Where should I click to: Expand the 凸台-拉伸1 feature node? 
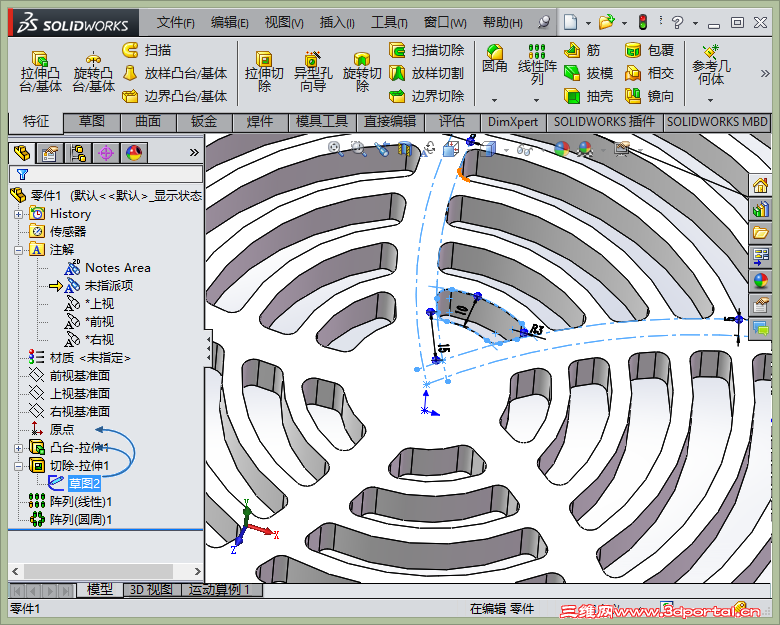point(18,448)
